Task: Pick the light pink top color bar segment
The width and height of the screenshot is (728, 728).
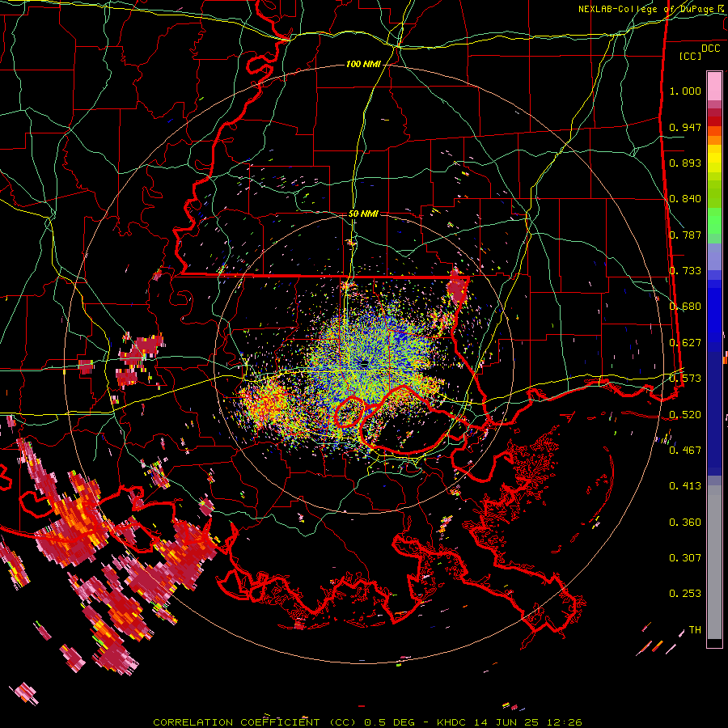Action: click(x=714, y=86)
